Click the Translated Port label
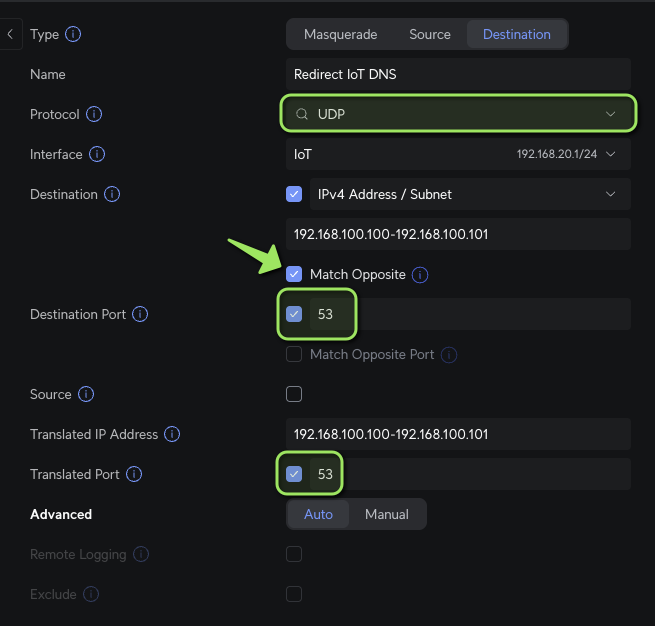Viewport: 655px width, 626px height. coord(75,474)
